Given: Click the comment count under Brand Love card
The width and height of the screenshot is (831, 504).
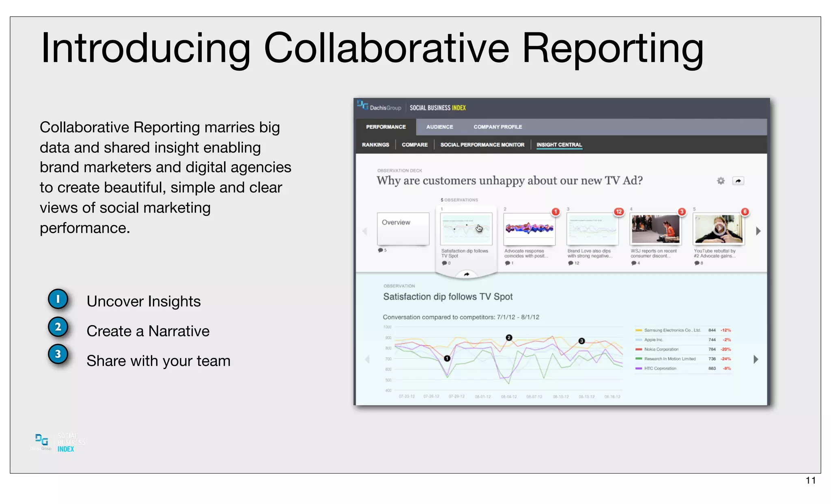Looking at the screenshot, I should click(574, 263).
